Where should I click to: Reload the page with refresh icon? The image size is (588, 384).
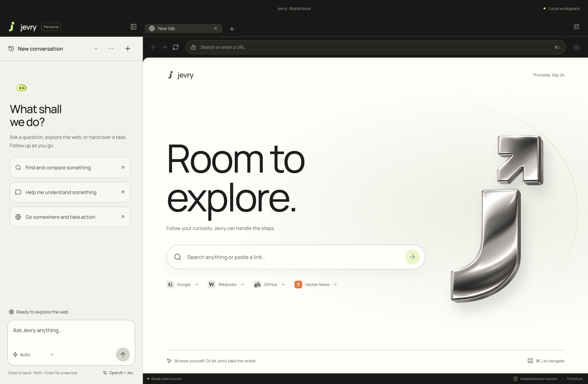click(176, 47)
